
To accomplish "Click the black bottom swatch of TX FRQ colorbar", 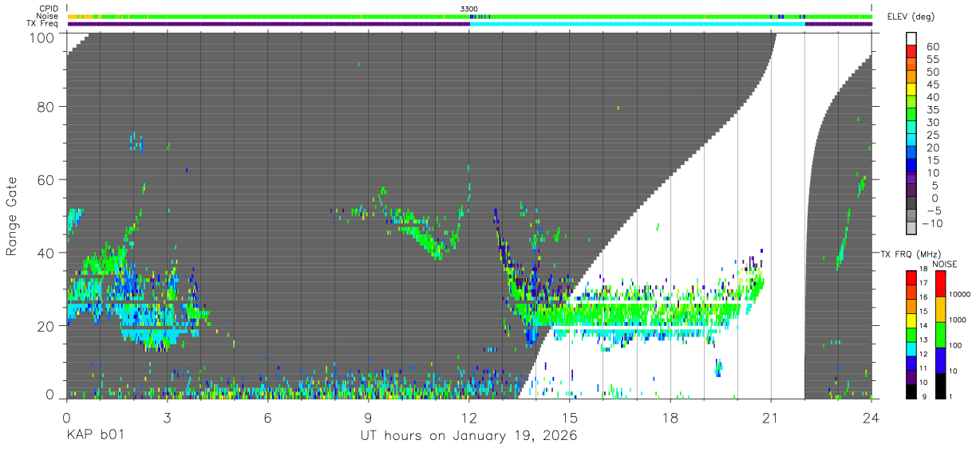I will point(911,391).
